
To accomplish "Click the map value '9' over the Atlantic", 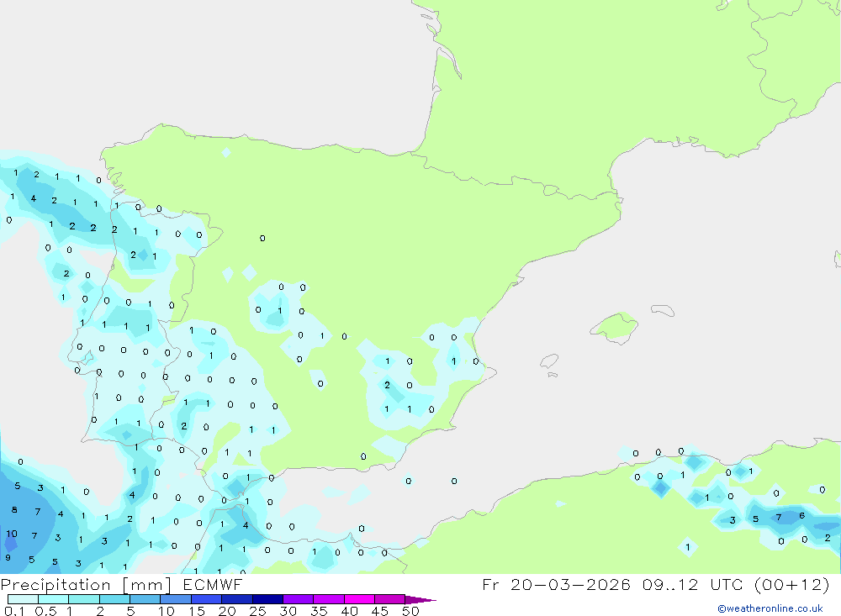I will point(8,557).
